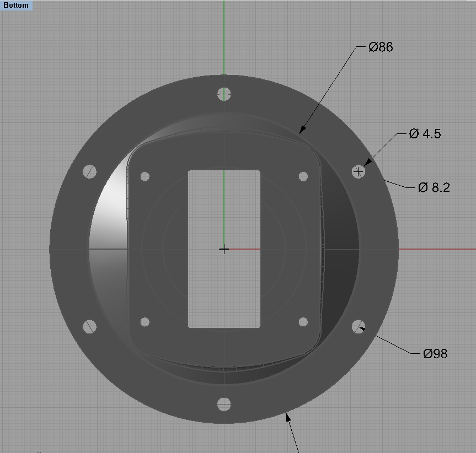Click the center-marked flange hole near Ø 4.5
476x453 pixels.
click(x=358, y=172)
